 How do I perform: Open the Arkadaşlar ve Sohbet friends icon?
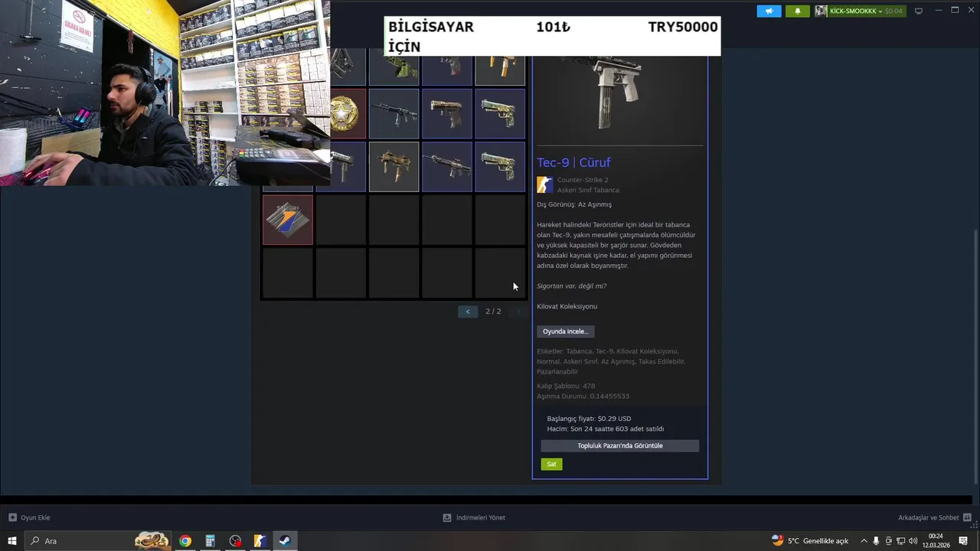click(967, 517)
